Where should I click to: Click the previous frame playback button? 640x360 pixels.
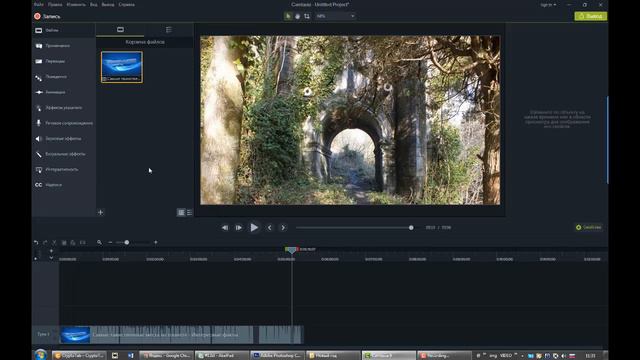225,228
